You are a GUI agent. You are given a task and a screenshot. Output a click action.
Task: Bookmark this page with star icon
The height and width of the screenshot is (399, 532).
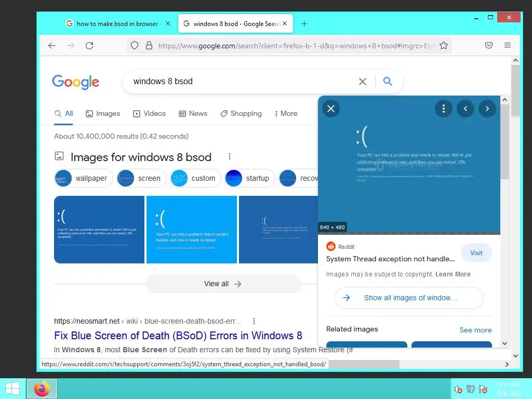(x=444, y=46)
